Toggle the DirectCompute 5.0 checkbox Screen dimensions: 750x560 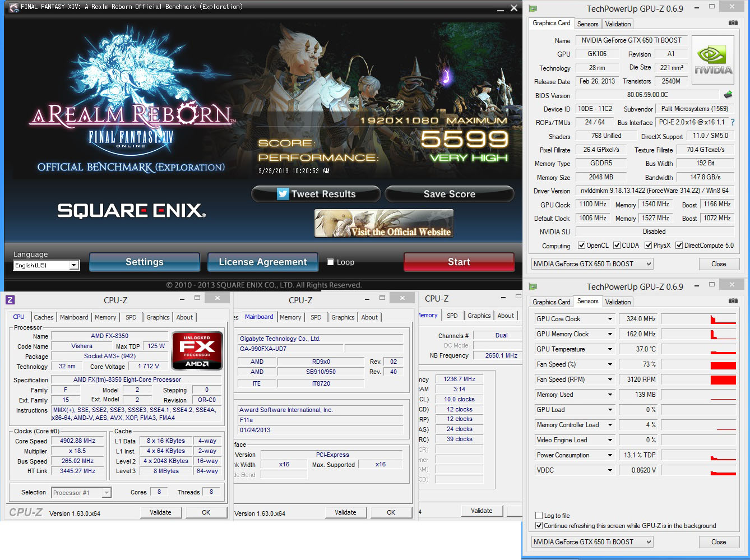coord(679,246)
